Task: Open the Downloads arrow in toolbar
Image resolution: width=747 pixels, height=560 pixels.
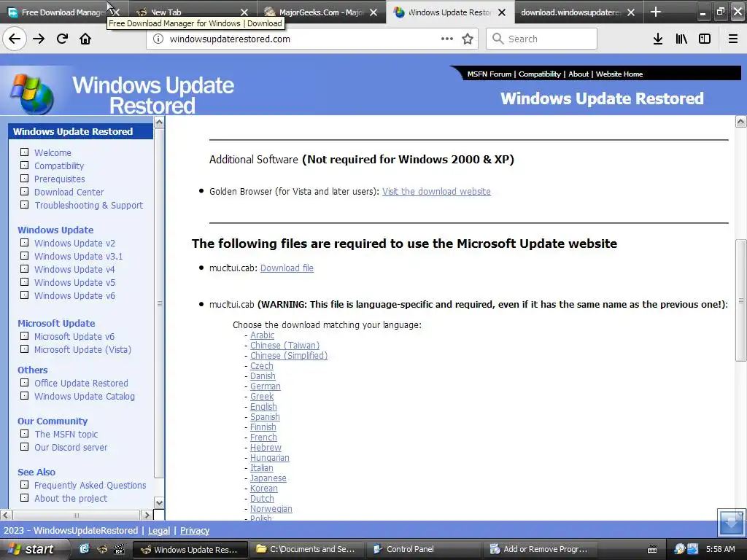Action: click(x=658, y=39)
